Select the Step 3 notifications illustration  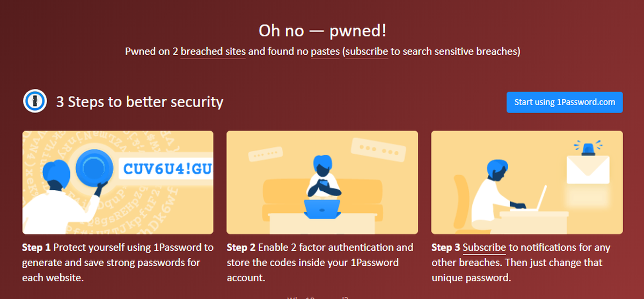point(527,182)
